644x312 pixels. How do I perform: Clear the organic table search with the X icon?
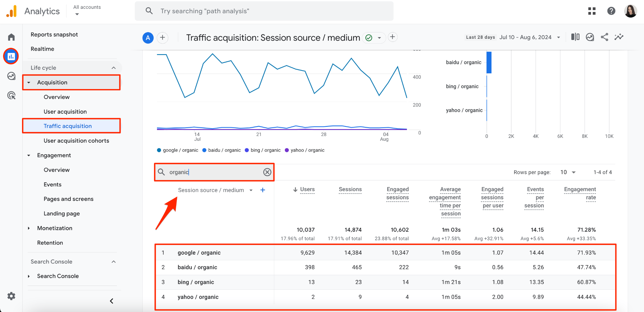pos(267,172)
